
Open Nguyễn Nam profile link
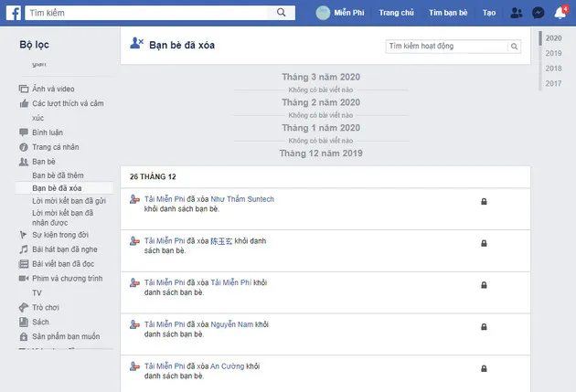(232, 324)
